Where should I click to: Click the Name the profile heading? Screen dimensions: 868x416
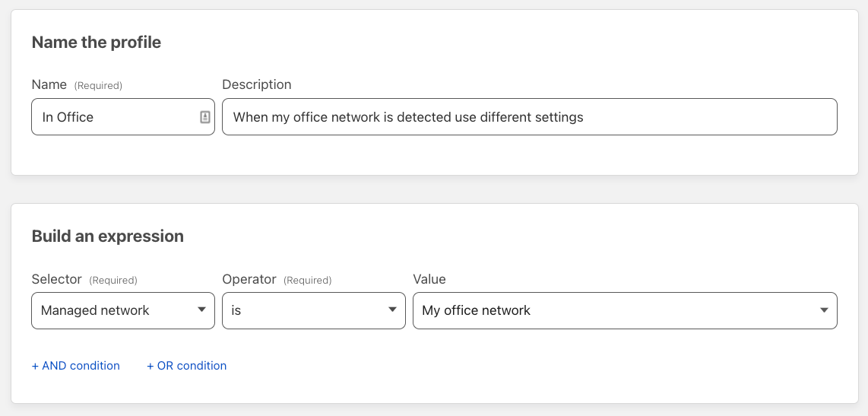97,42
